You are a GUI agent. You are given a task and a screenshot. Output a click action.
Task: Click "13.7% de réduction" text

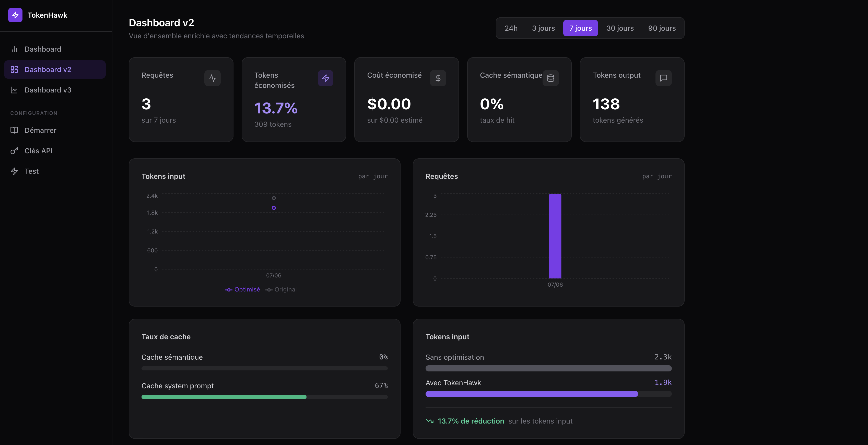tap(471, 421)
